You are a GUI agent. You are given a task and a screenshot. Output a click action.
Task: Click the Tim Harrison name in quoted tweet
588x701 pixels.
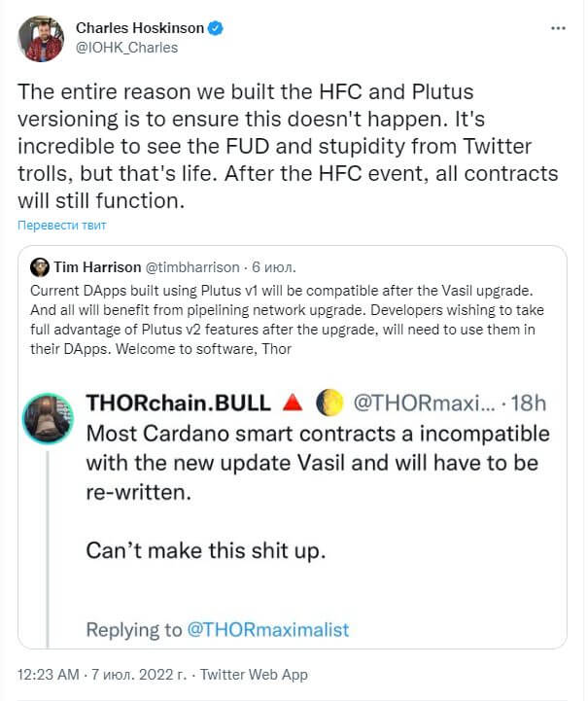(x=97, y=267)
